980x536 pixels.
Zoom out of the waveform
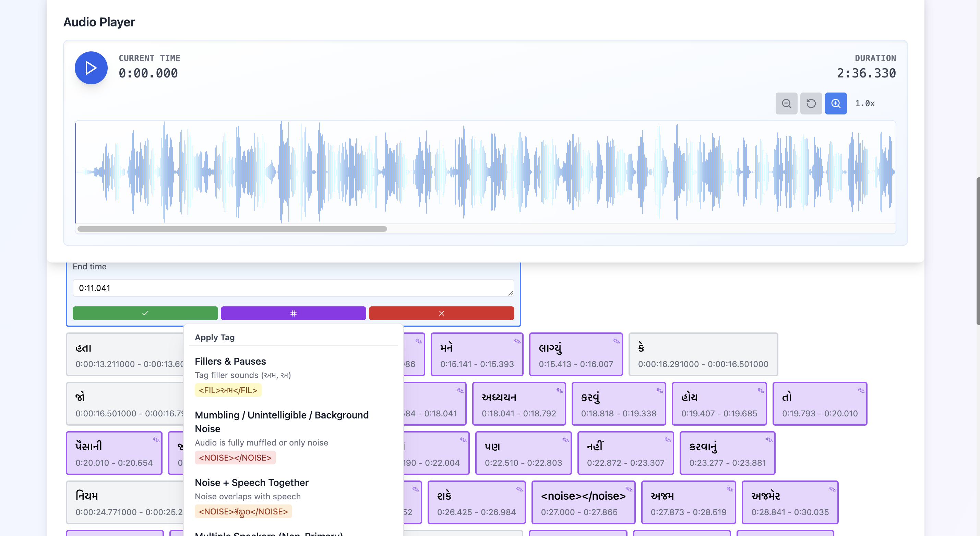786,103
